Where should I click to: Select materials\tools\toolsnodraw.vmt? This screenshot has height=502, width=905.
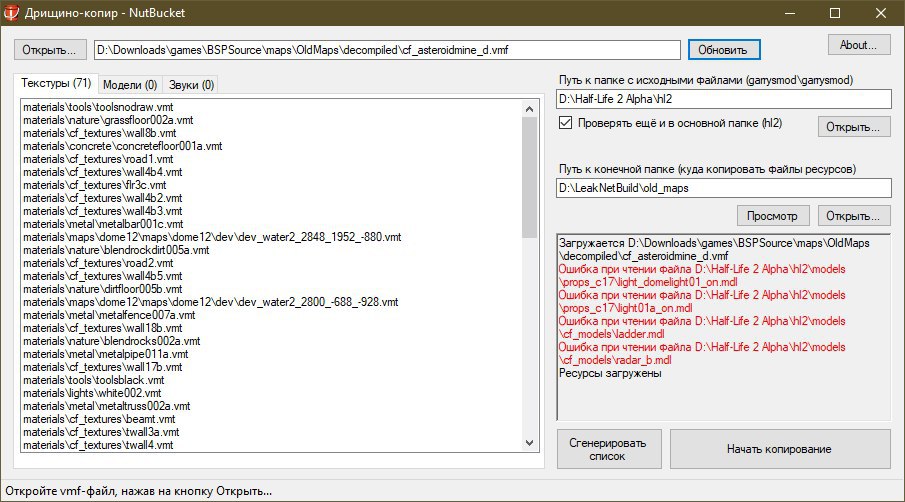pyautogui.click(x=98, y=107)
